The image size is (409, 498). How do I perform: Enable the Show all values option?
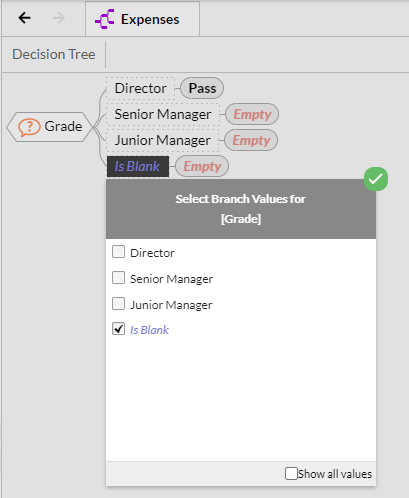(x=291, y=473)
